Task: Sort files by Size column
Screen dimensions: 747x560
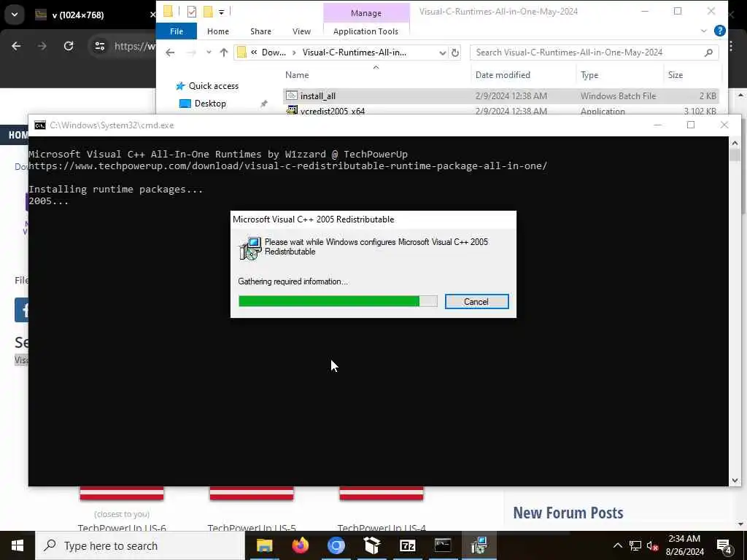Action: point(675,75)
